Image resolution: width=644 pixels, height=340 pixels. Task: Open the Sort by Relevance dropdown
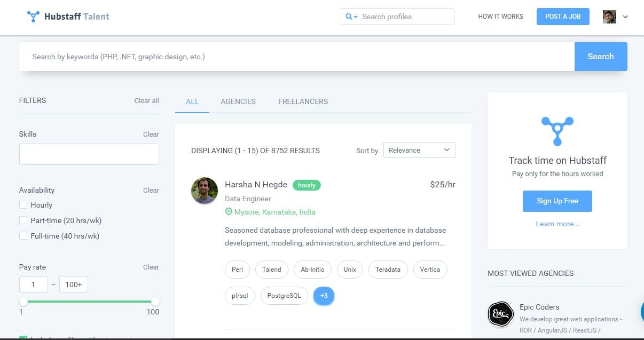pyautogui.click(x=419, y=150)
